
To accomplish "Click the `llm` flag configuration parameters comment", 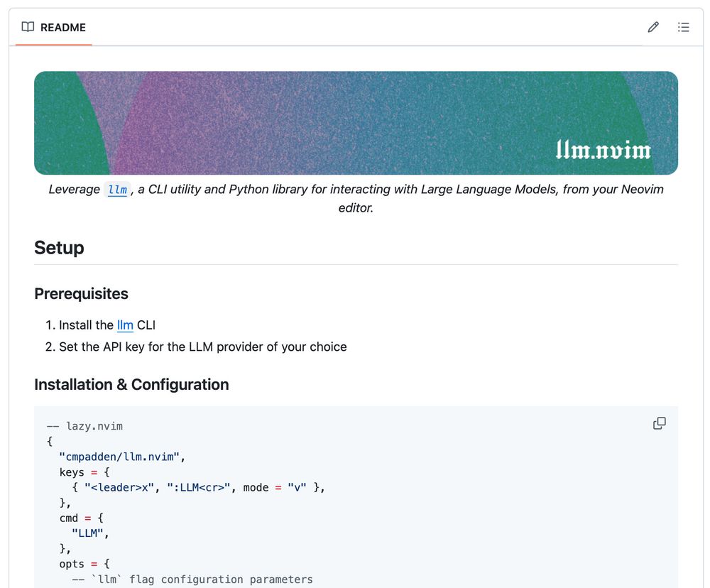I will [x=192, y=579].
